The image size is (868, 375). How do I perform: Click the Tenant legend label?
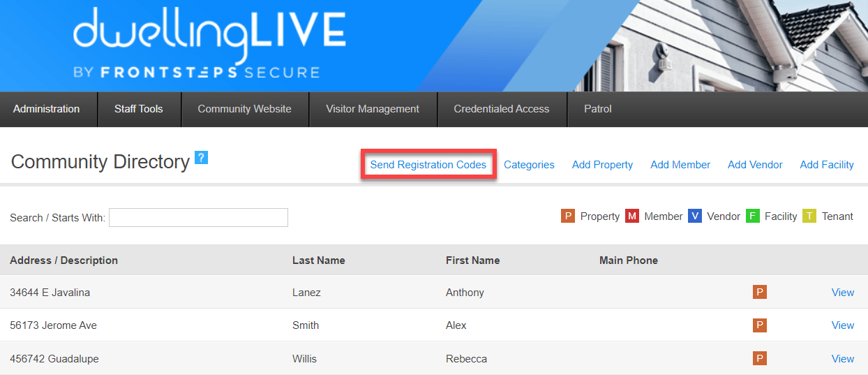click(837, 216)
